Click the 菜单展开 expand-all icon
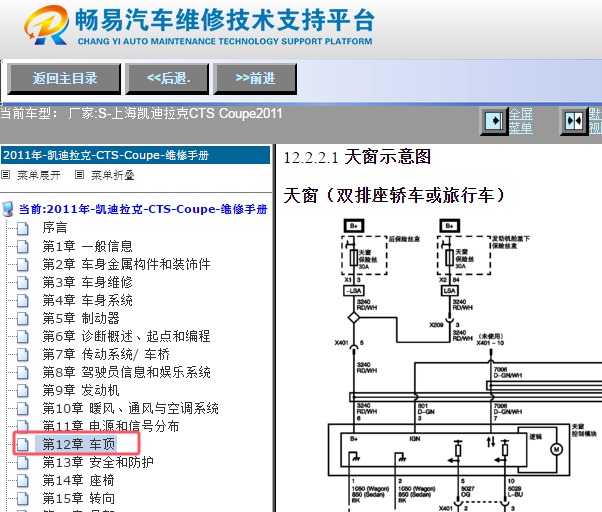Screen dimensions: 602x512 coord(5,175)
